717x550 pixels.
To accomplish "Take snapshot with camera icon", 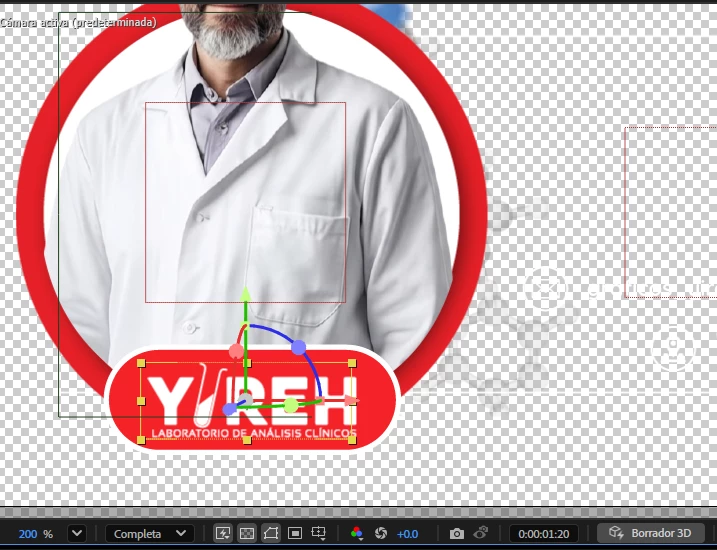I will point(456,534).
